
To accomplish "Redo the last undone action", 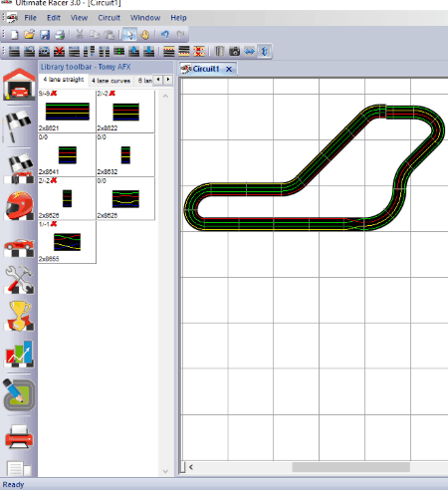I will click(180, 34).
